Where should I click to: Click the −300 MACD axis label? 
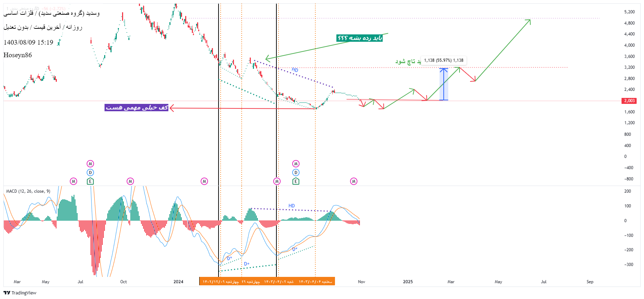pyautogui.click(x=629, y=265)
